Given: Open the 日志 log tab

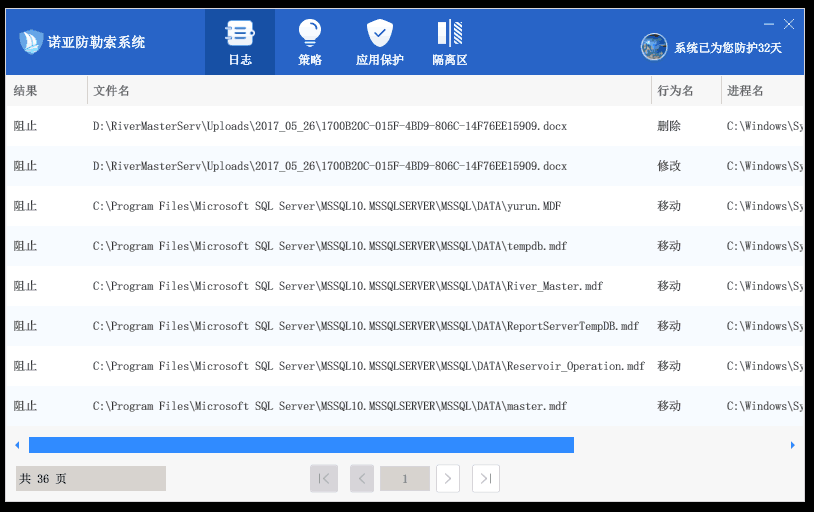Looking at the screenshot, I should [240, 42].
